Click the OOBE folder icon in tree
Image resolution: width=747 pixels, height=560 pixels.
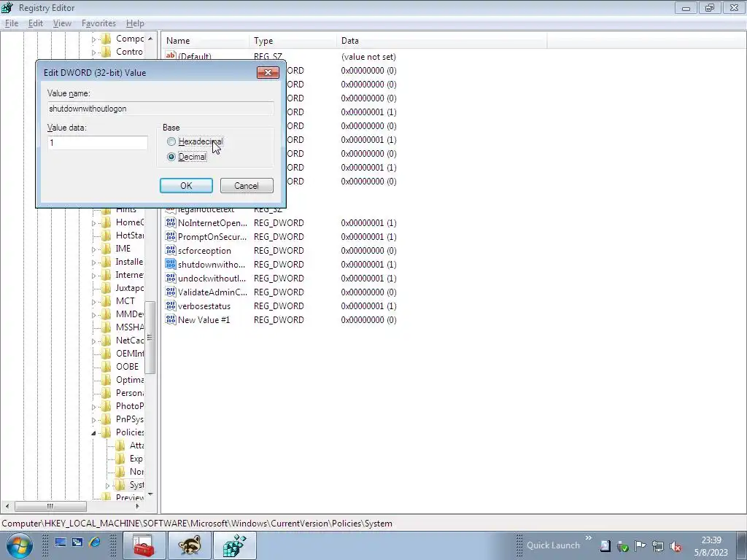pyautogui.click(x=107, y=367)
